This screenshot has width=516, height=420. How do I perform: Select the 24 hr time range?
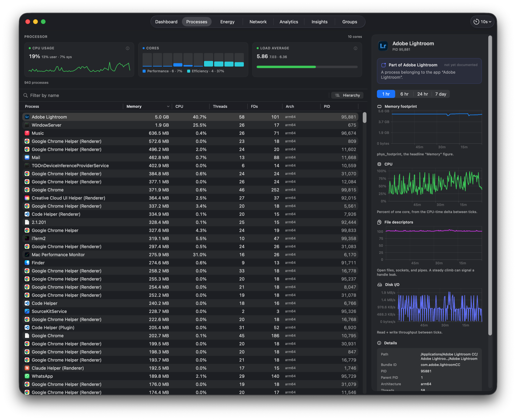click(423, 94)
